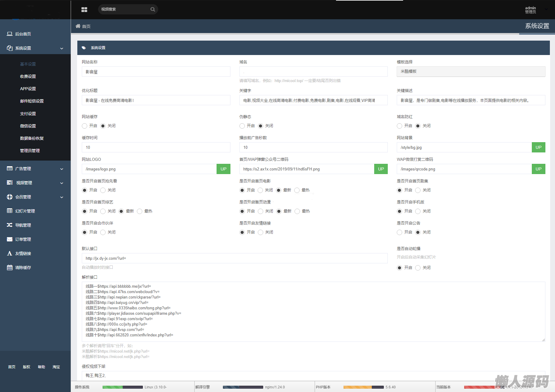This screenshot has width=555, height=392.
Task: Click the home icon in breadcrumb
Action: pyautogui.click(x=78, y=26)
